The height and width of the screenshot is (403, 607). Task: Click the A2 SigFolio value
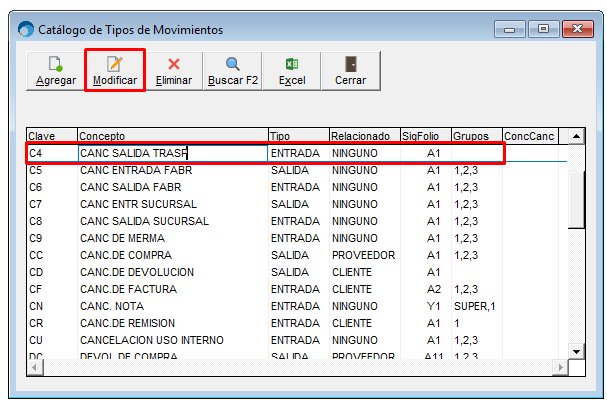point(434,290)
